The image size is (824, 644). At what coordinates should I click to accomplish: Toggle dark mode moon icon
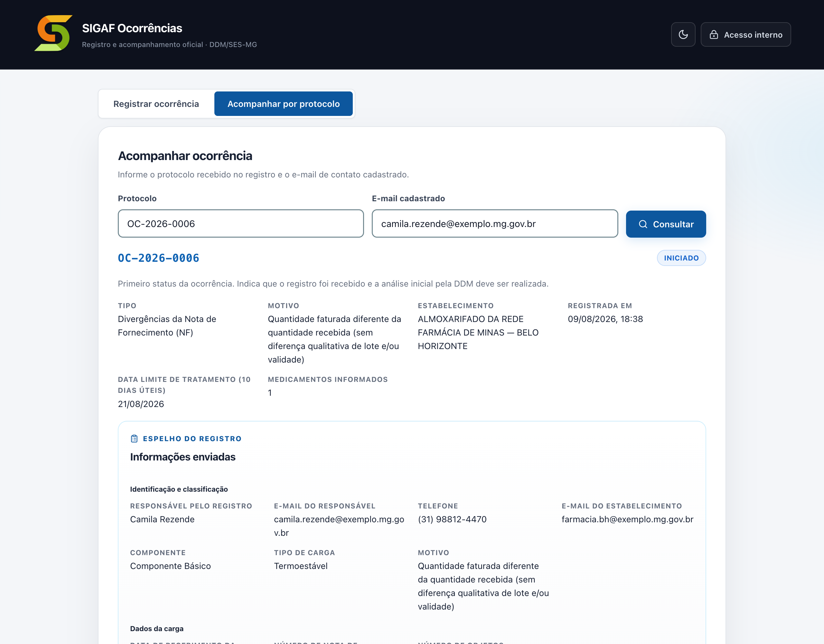683,35
